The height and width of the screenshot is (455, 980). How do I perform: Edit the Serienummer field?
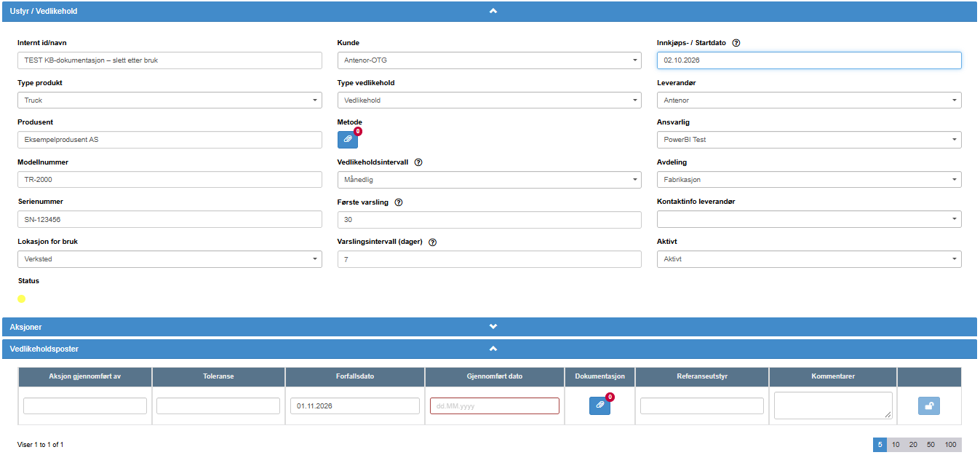170,219
